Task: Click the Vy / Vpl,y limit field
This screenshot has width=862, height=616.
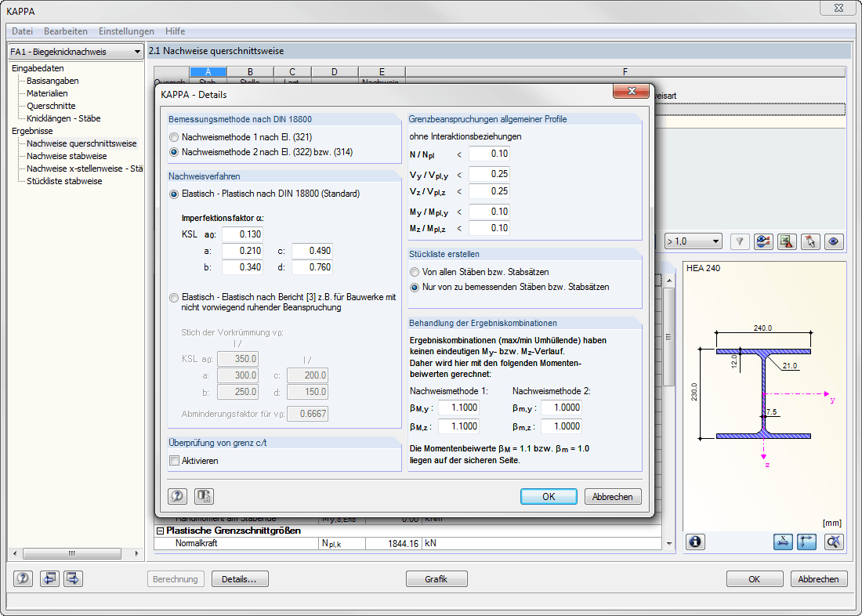Action: coord(489,174)
